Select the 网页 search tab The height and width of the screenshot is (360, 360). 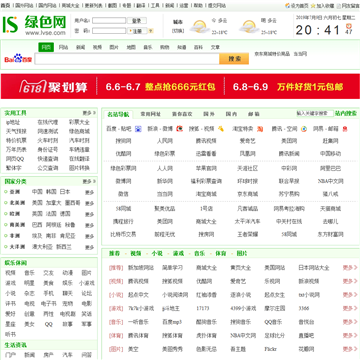point(46,47)
